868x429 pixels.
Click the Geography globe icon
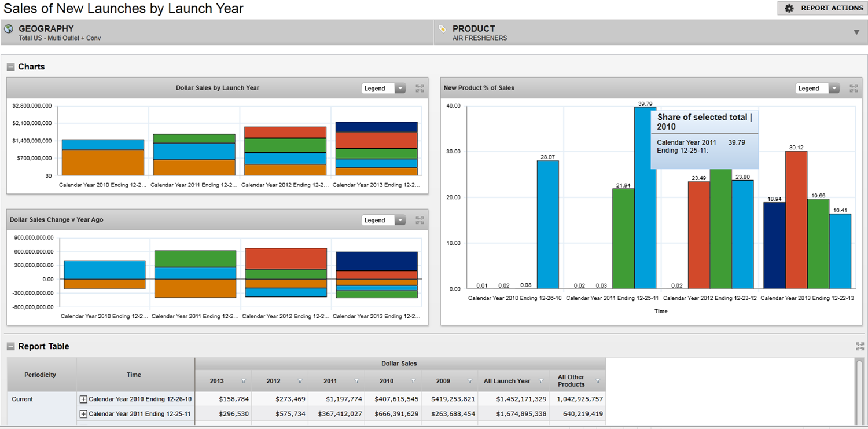click(9, 29)
